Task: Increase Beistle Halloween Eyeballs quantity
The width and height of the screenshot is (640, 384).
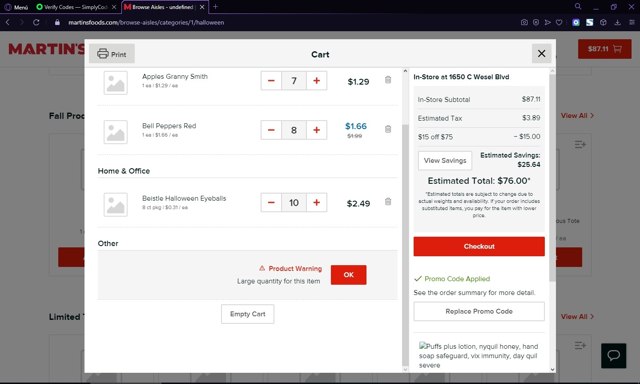Action: [316, 202]
